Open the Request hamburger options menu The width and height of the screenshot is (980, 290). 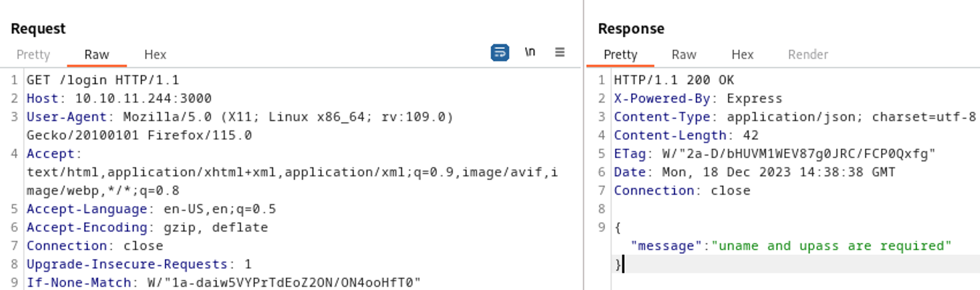coord(560,52)
